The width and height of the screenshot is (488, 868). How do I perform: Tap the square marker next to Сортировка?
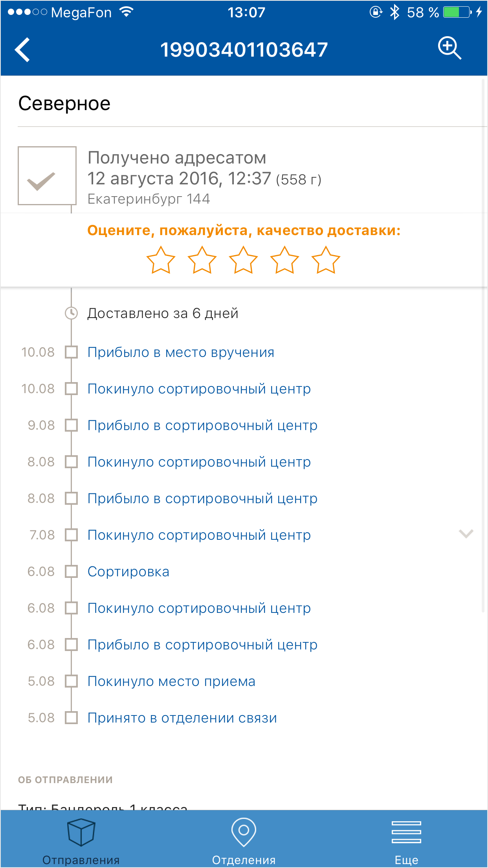click(x=71, y=572)
